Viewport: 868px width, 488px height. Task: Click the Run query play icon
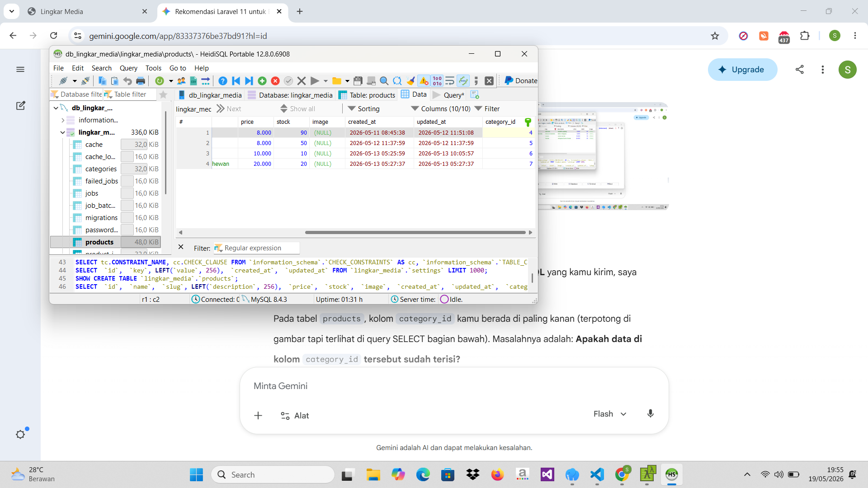coord(315,81)
